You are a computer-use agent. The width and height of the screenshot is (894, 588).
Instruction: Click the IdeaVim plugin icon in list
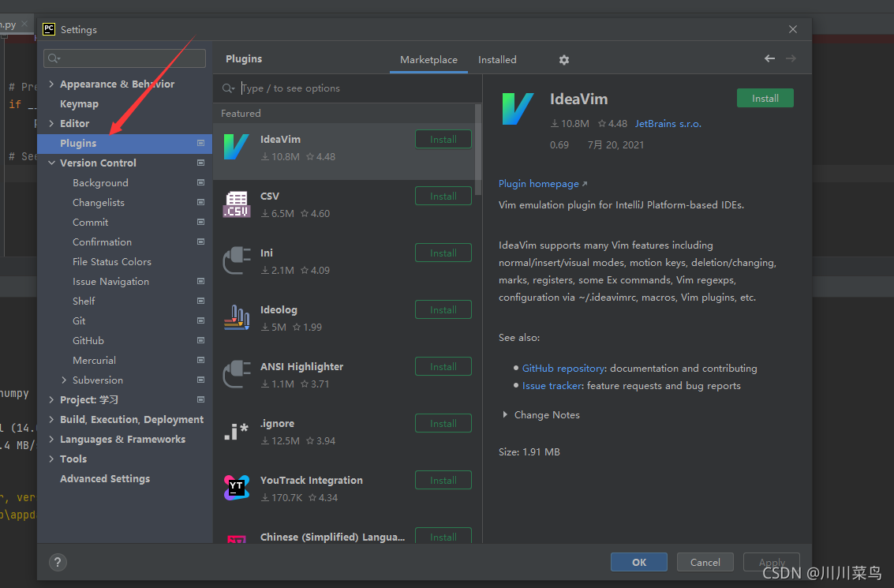[236, 147]
